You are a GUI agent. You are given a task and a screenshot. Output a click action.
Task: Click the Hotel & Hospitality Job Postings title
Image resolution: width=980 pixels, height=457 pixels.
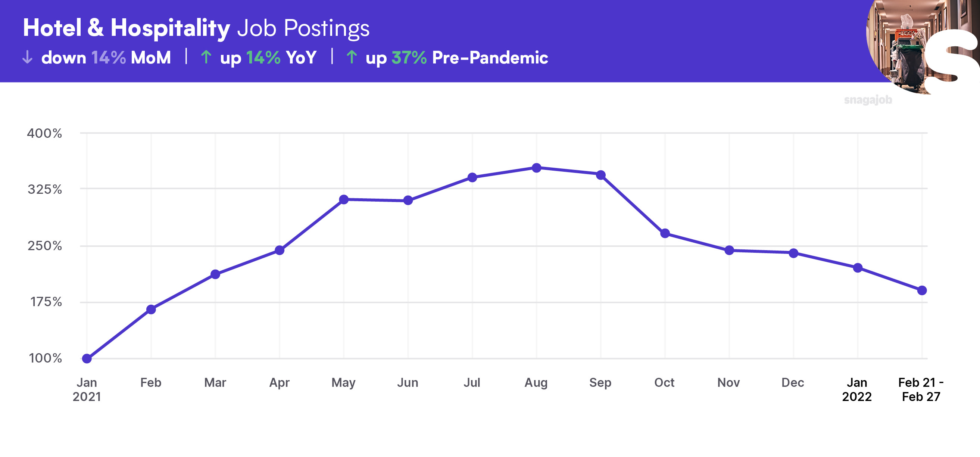tap(196, 28)
